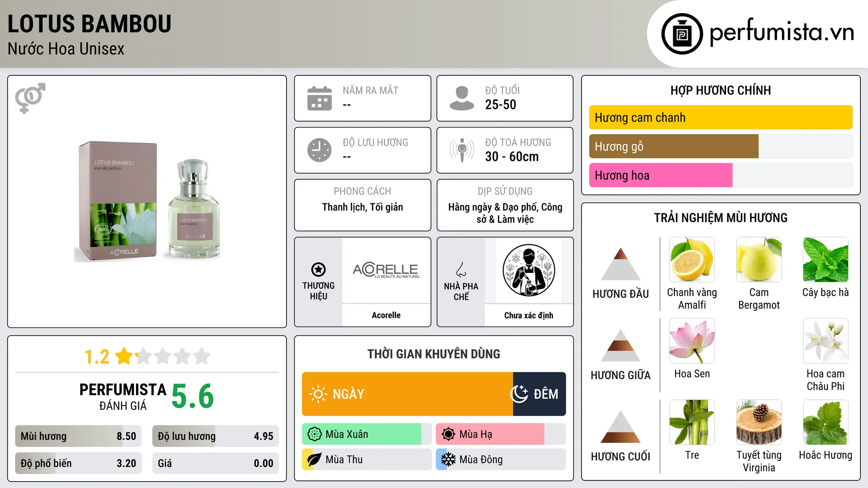
Task: Click the 25-50 age range value
Action: pos(501,105)
